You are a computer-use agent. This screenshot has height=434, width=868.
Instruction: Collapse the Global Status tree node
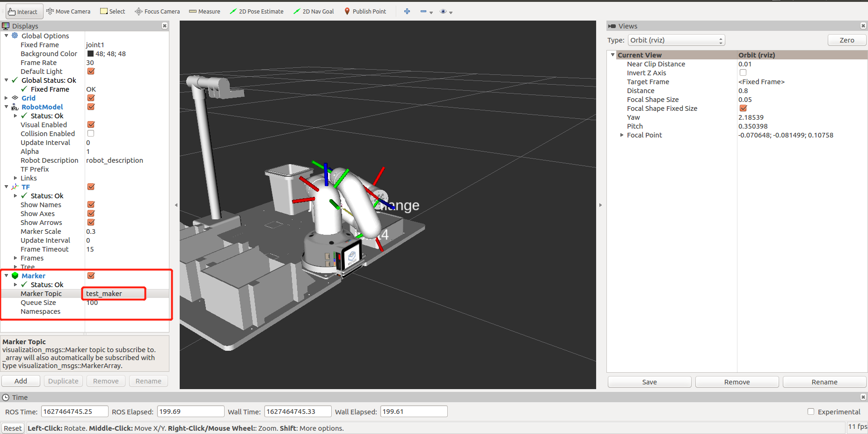(x=6, y=80)
